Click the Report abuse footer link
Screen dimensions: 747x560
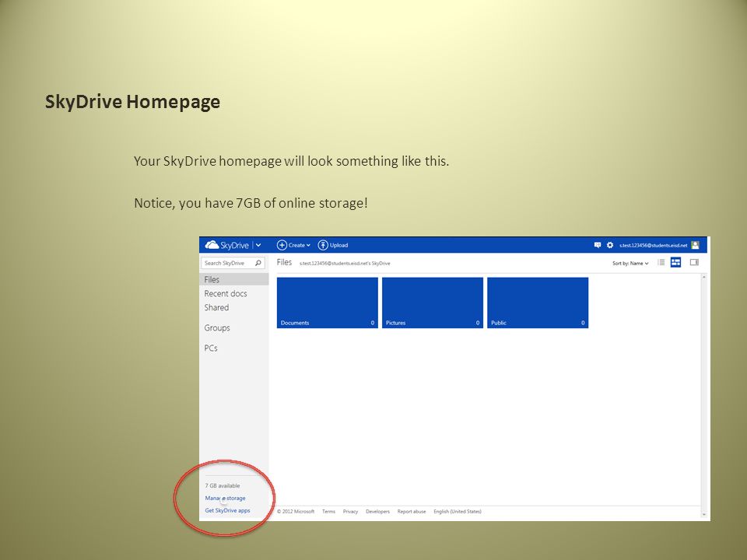(x=412, y=512)
